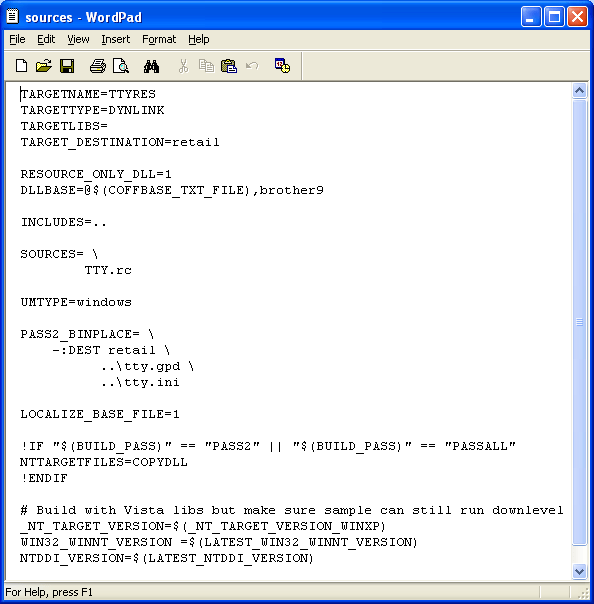Viewport: 594px width, 604px height.
Task: Click the line TARGETTYPE=DYNLINK
Action: pyautogui.click(x=92, y=111)
